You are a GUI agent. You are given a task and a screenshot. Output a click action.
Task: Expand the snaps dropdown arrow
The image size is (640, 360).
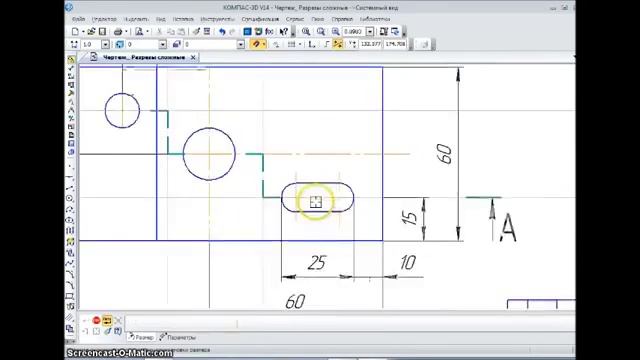point(264,44)
